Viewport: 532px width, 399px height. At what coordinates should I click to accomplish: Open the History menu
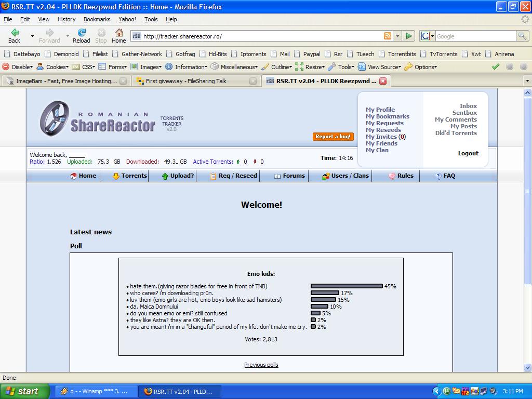pos(66,19)
